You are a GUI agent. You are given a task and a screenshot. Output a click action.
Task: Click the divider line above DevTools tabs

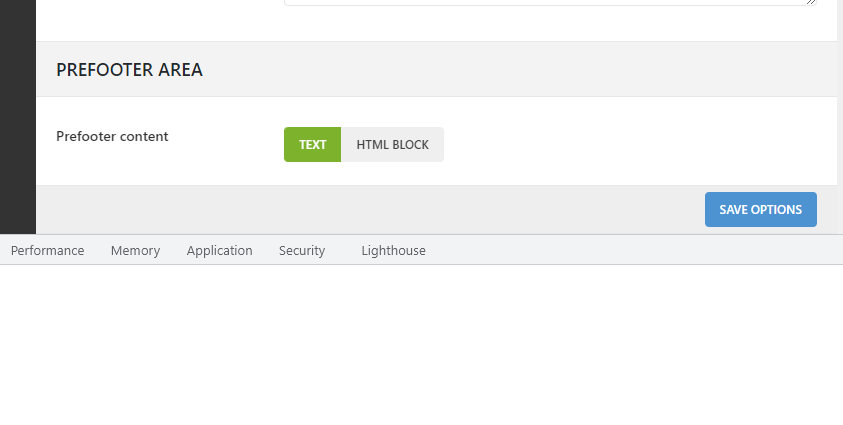click(420, 235)
